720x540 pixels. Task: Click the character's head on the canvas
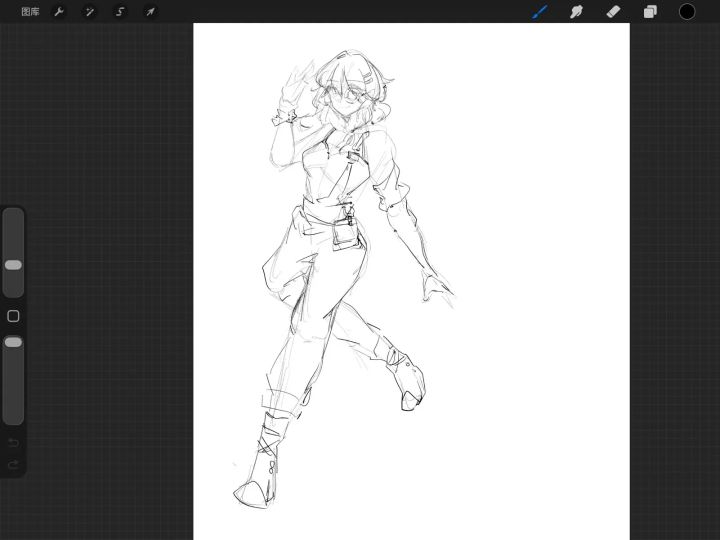[351, 87]
